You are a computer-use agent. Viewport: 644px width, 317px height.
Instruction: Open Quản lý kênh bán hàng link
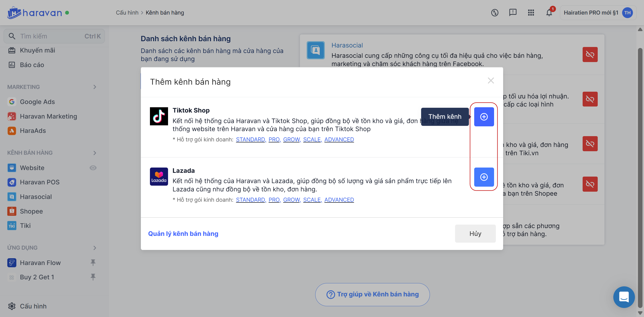183,234
